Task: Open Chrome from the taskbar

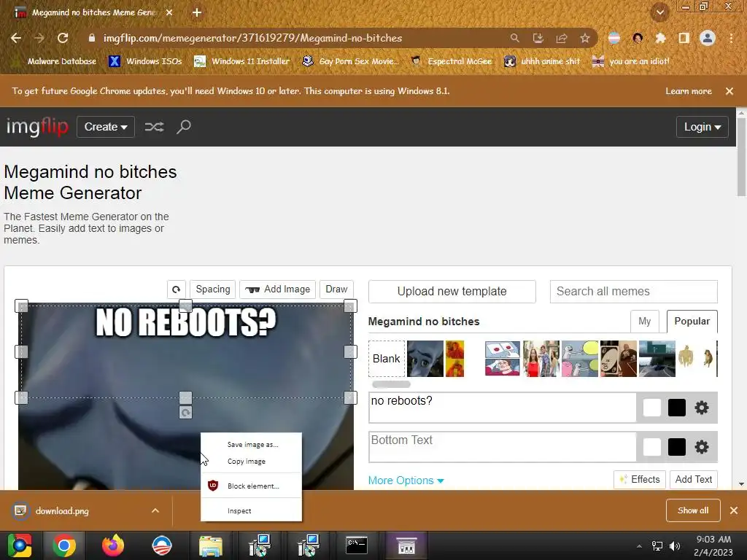Action: (x=64, y=545)
